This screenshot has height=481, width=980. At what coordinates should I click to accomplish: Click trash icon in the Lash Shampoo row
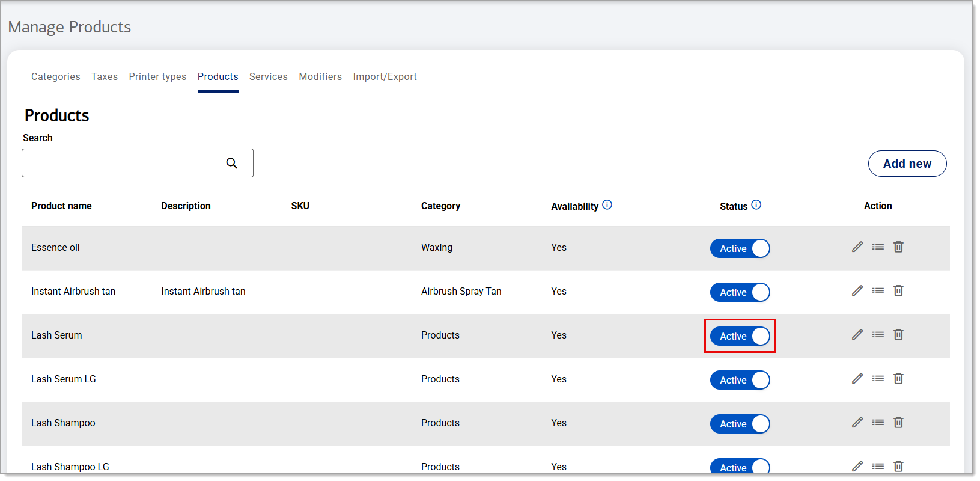[898, 423]
